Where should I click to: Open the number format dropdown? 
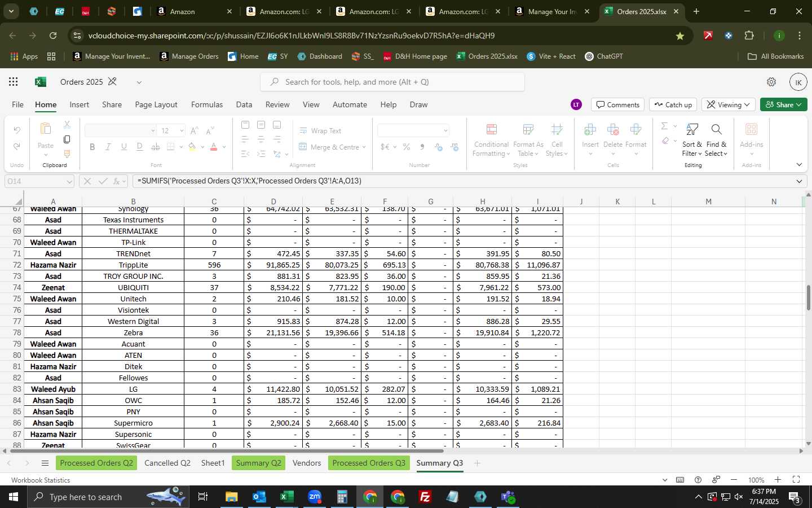tap(445, 131)
